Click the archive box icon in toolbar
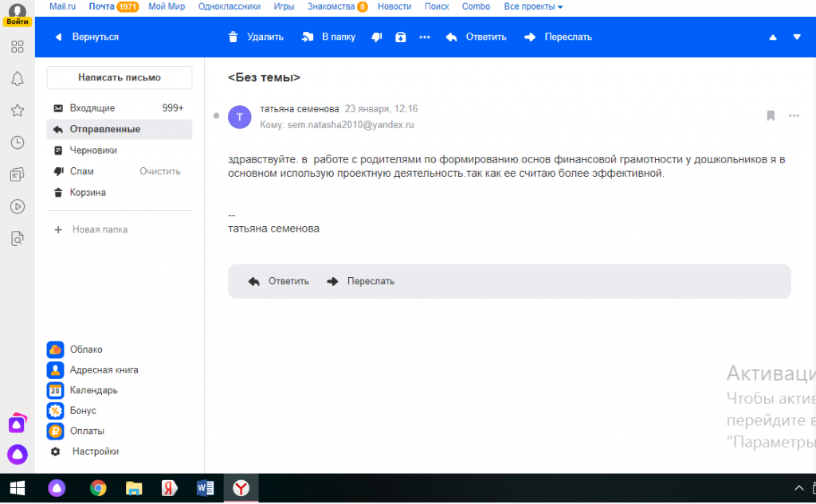This screenshot has width=816, height=504. click(401, 37)
